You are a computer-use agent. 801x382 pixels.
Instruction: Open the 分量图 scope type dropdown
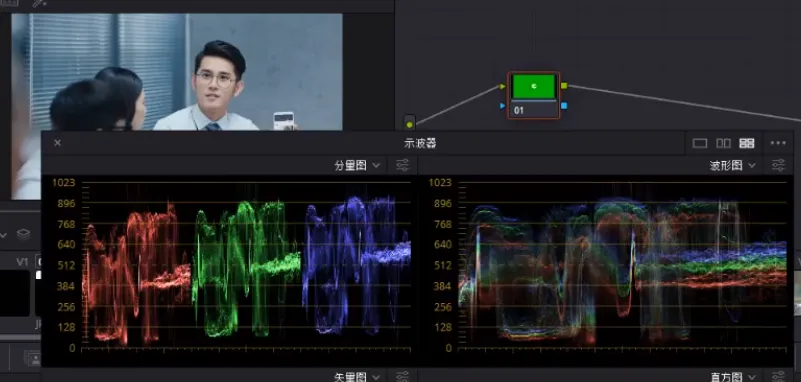357,165
